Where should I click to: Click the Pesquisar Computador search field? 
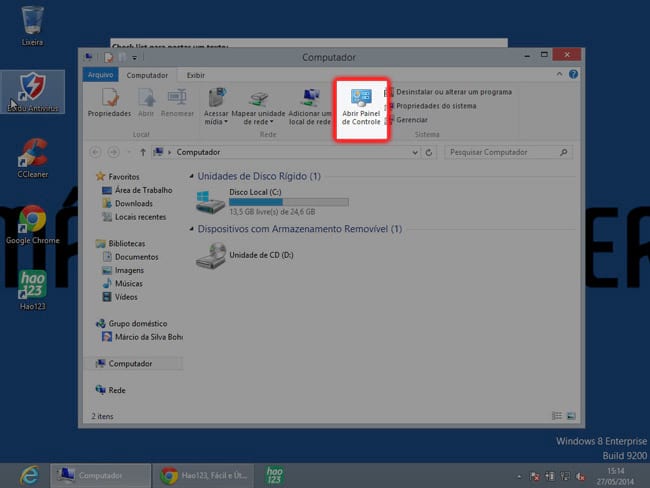click(x=500, y=153)
